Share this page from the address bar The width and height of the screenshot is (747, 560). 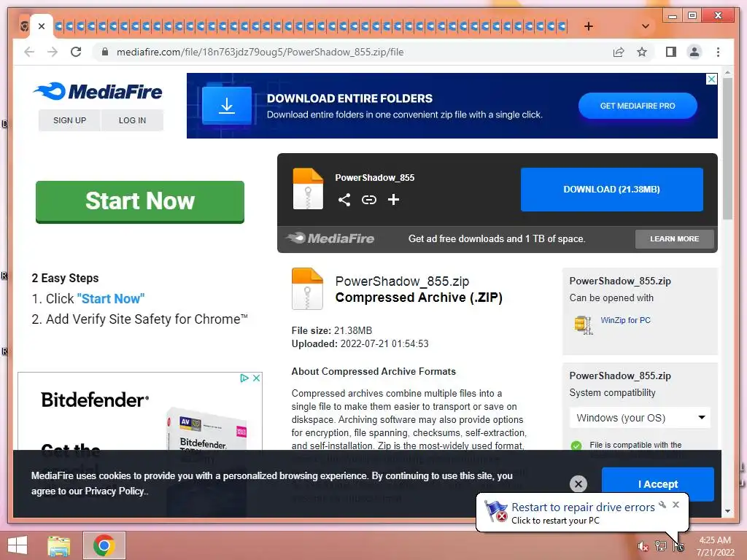[x=619, y=52]
